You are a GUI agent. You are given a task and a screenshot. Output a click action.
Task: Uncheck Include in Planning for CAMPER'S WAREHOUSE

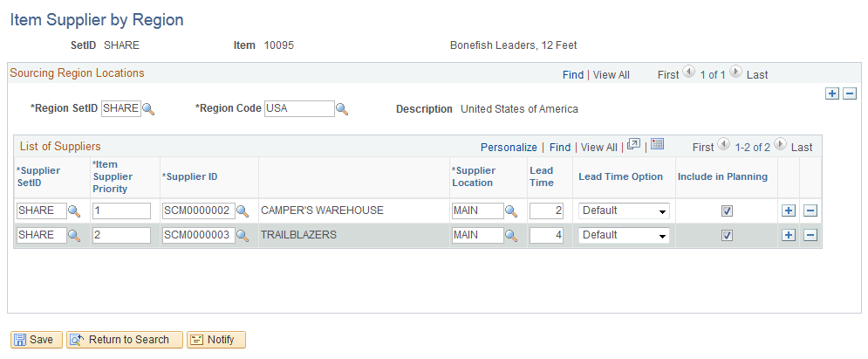tap(727, 211)
